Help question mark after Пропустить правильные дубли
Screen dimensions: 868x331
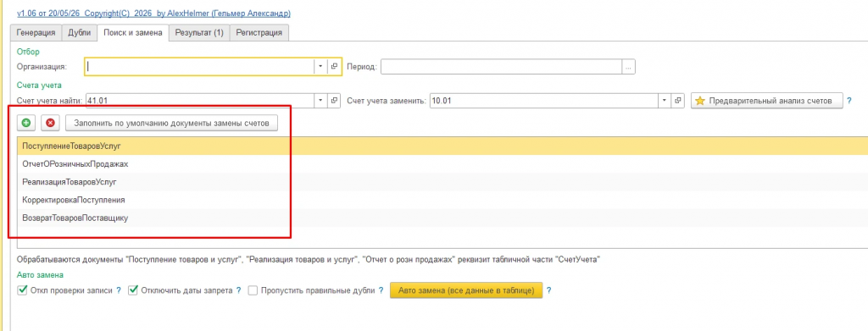coord(381,290)
